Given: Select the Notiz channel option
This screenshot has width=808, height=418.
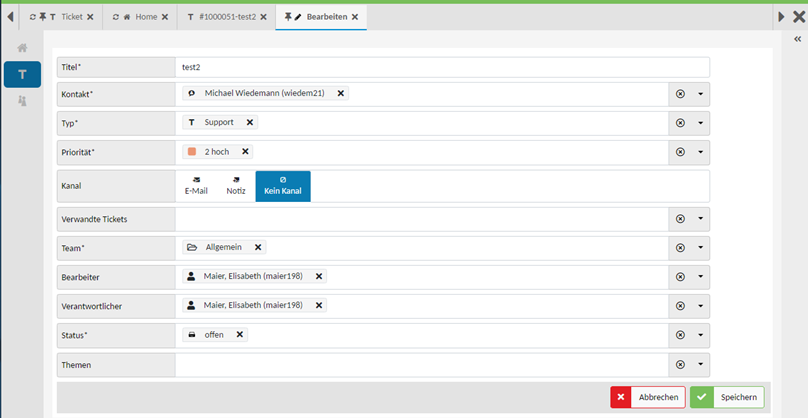Looking at the screenshot, I should point(235,186).
